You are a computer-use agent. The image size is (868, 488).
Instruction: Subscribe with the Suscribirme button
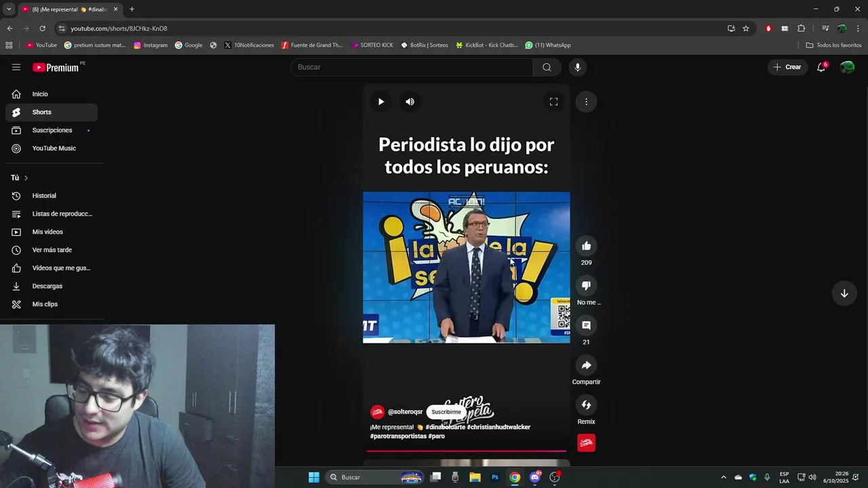[x=446, y=412]
